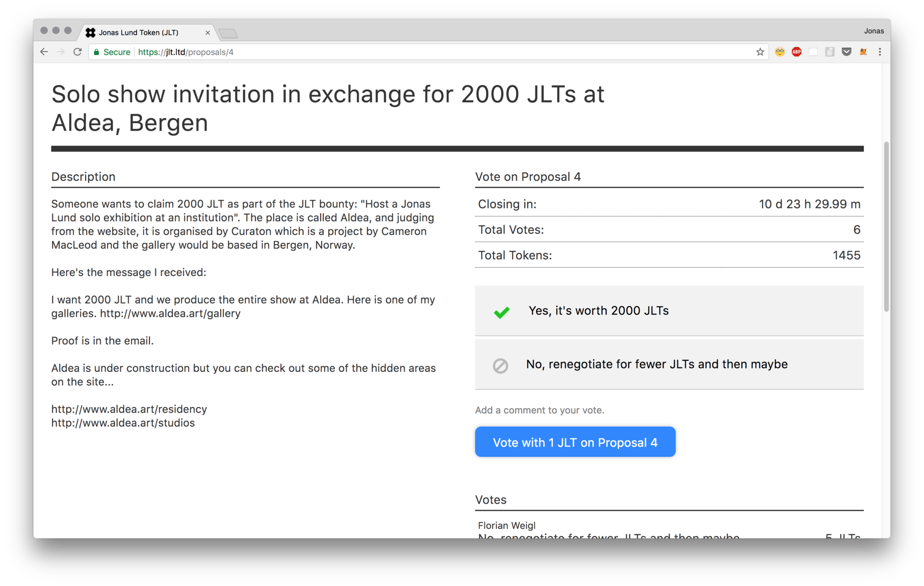Image resolution: width=924 pixels, height=586 pixels.
Task: Select the Jonas Lund Token (JLT) tab
Action: [139, 33]
